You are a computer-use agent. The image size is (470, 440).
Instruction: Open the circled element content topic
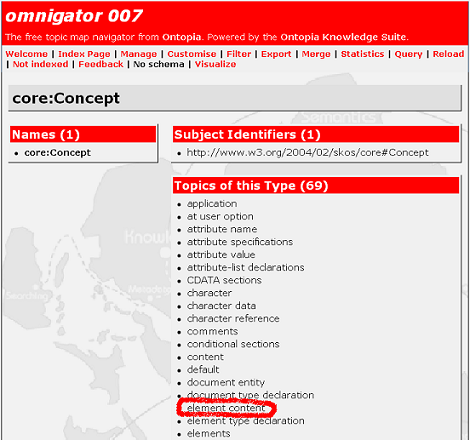226,408
